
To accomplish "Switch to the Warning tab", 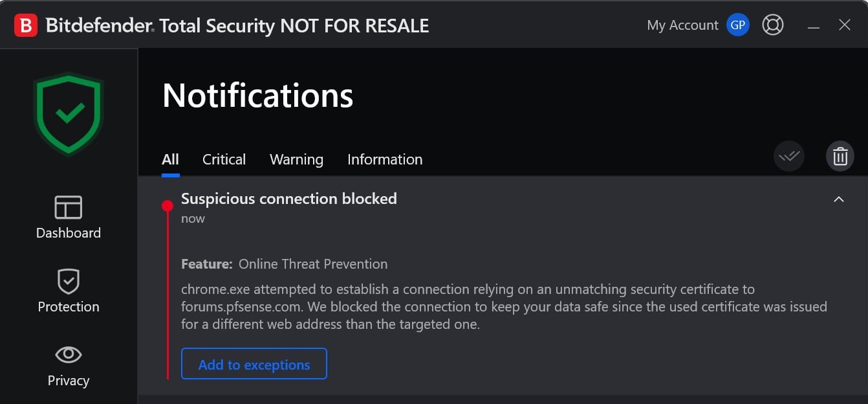I will pyautogui.click(x=296, y=159).
